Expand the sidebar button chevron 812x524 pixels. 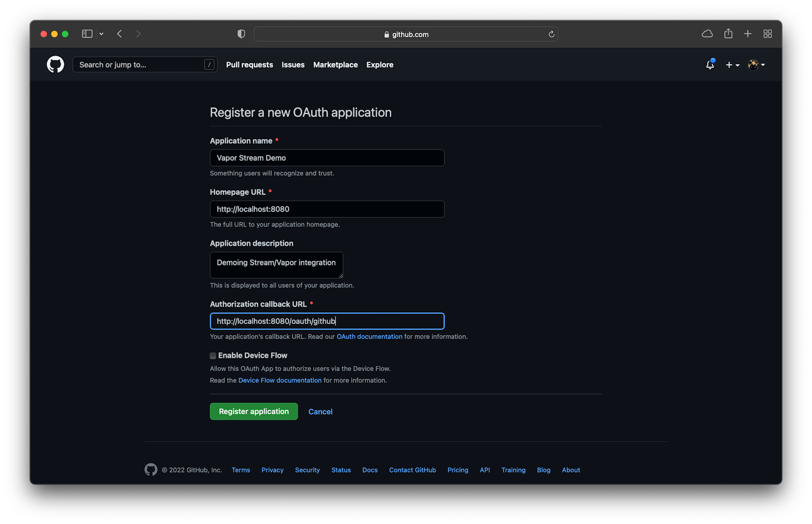(101, 34)
